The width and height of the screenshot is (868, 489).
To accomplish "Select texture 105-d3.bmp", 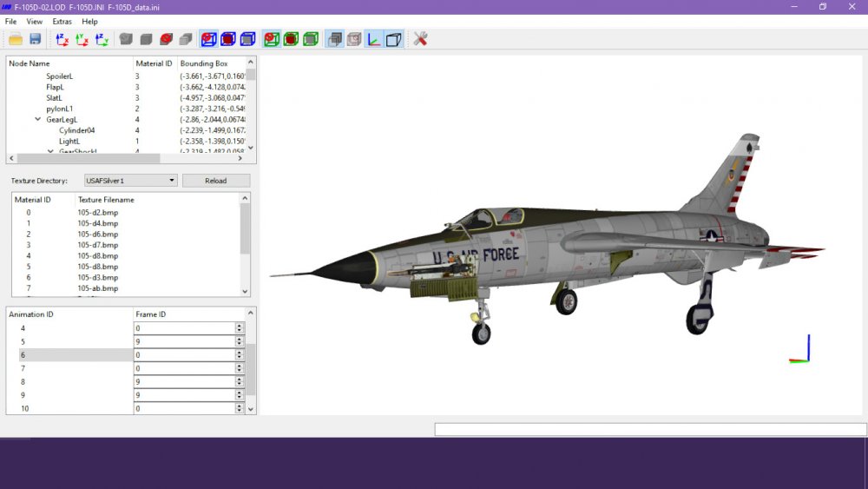I will point(97,277).
